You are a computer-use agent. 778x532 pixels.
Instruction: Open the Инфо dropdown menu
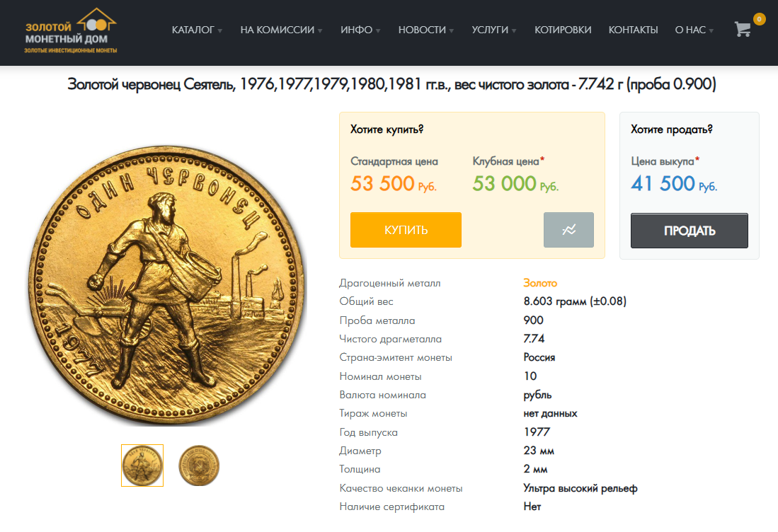tap(361, 30)
